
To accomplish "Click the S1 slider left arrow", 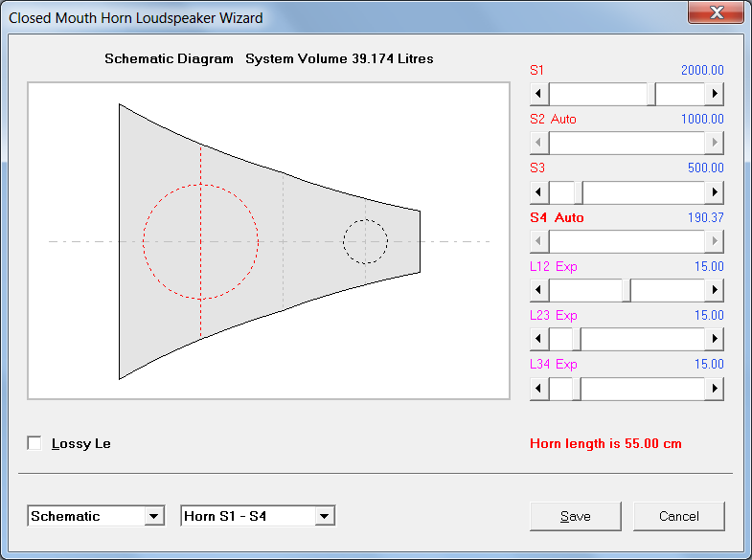I will [x=539, y=94].
